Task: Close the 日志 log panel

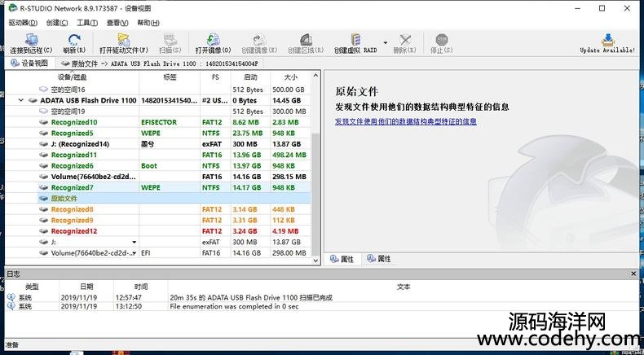Action: [633, 274]
